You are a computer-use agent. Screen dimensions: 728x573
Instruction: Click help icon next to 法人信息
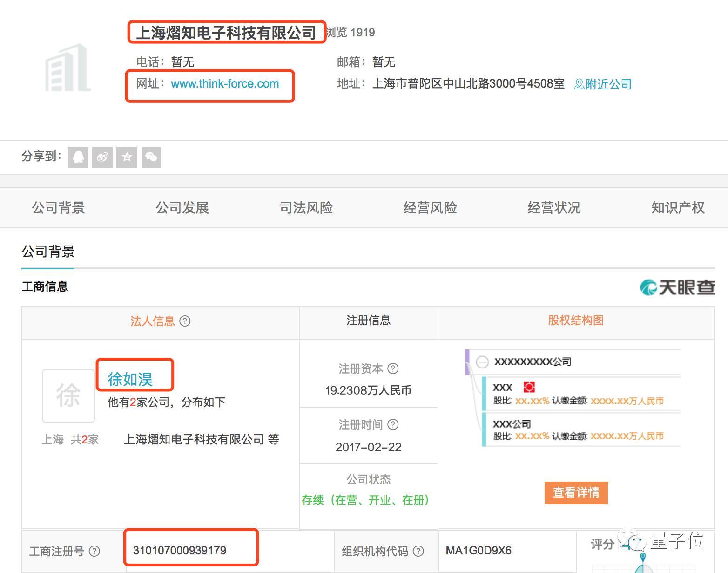click(185, 321)
